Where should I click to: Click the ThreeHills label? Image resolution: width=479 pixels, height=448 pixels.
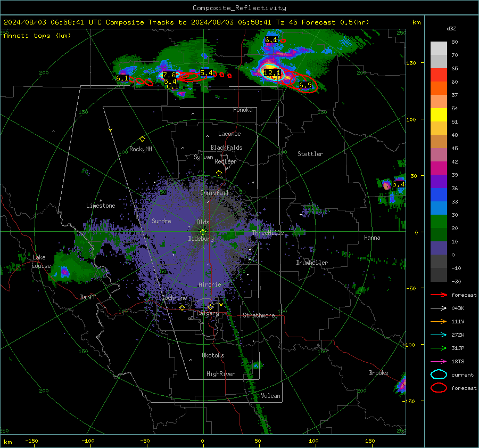point(268,233)
